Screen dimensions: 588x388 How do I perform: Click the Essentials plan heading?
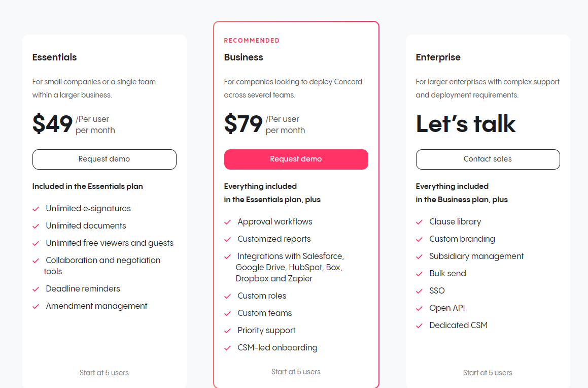coord(54,57)
